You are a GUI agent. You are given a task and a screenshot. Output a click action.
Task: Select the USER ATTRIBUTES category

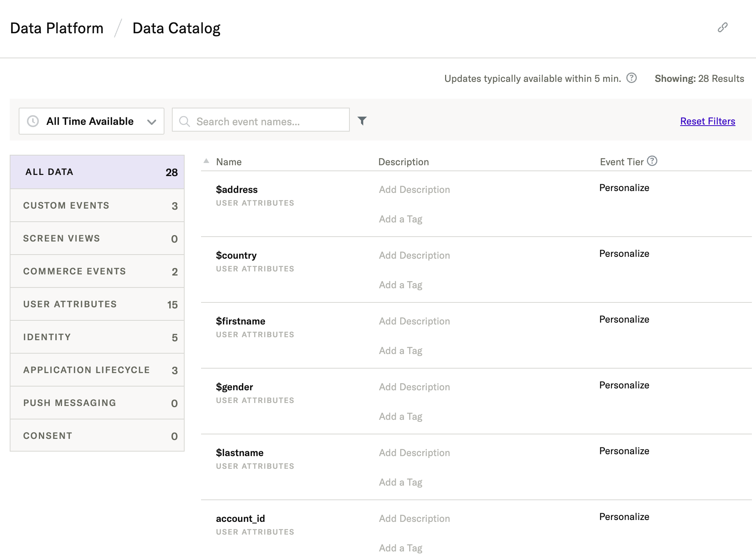point(97,304)
